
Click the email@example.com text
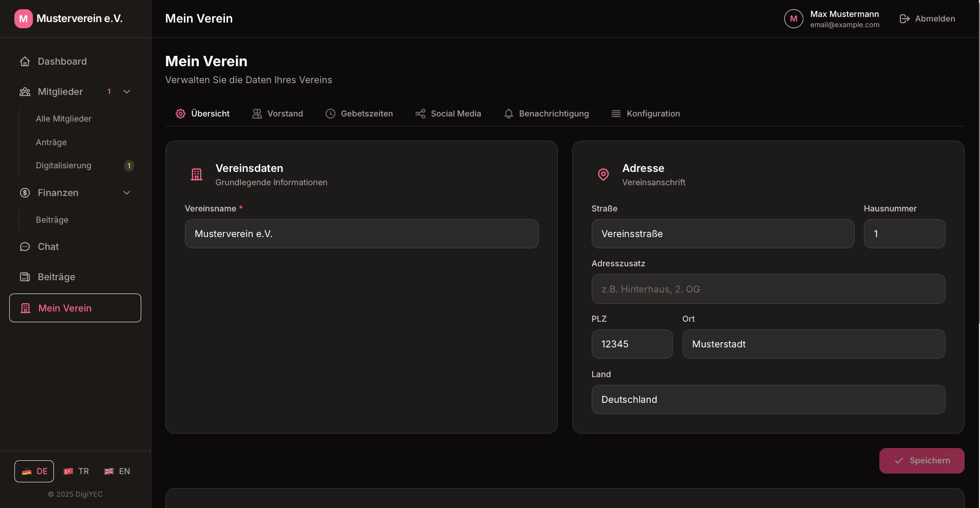[x=844, y=25]
